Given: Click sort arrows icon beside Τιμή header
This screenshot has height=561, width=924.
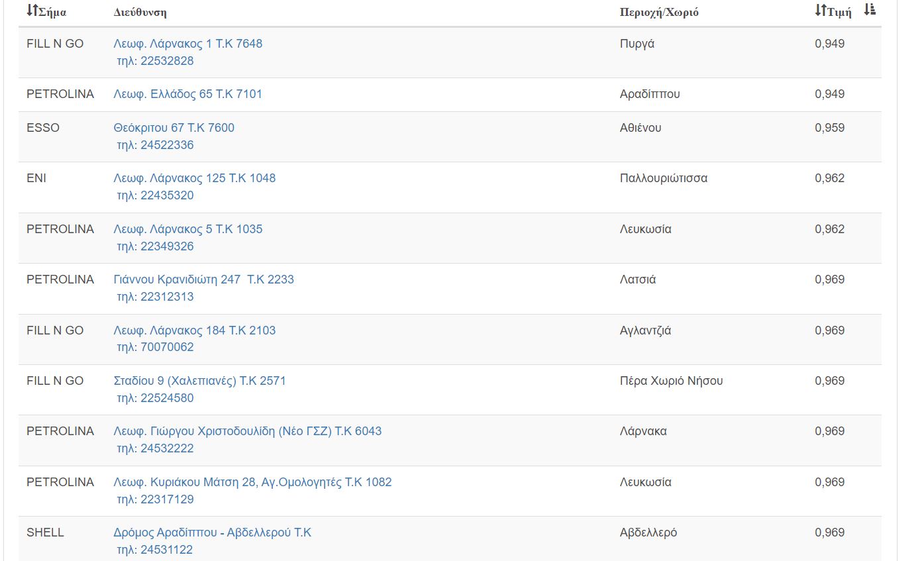Looking at the screenshot, I should coord(821,11).
